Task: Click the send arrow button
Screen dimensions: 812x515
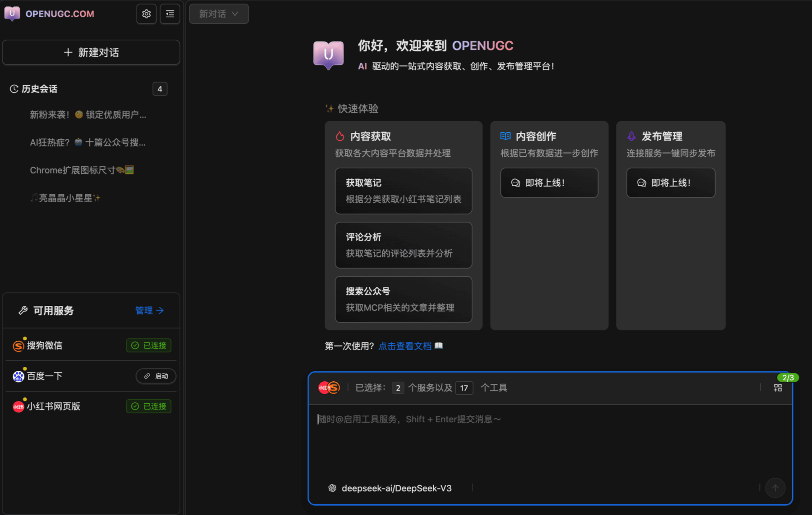Action: click(x=775, y=488)
